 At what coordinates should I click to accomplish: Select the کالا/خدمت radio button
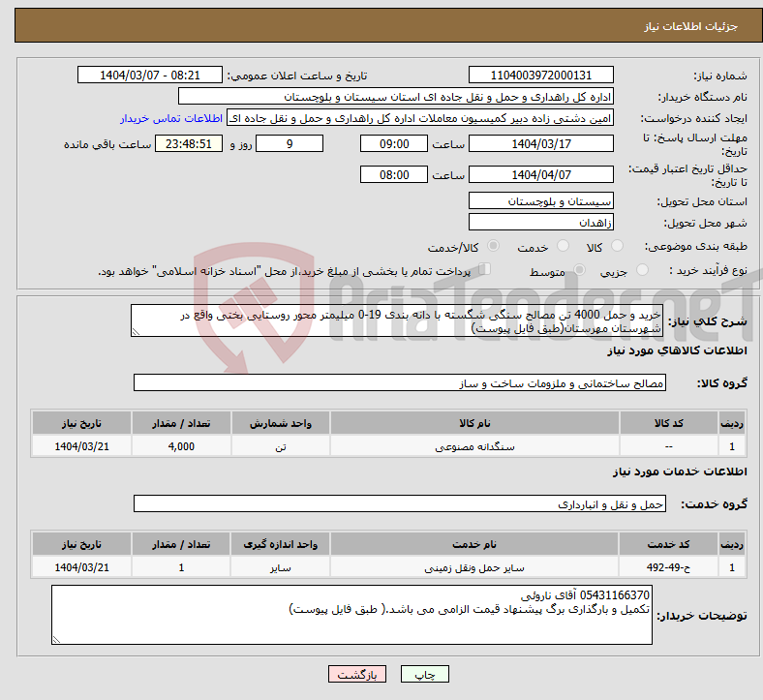pyautogui.click(x=493, y=246)
